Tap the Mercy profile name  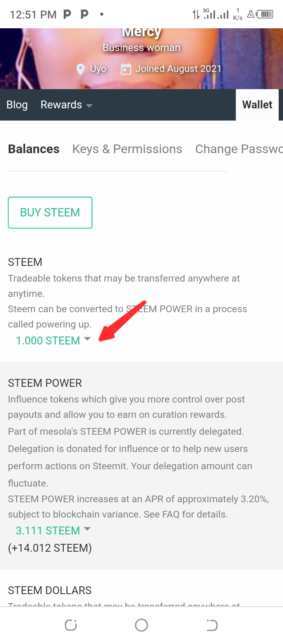pyautogui.click(x=141, y=32)
